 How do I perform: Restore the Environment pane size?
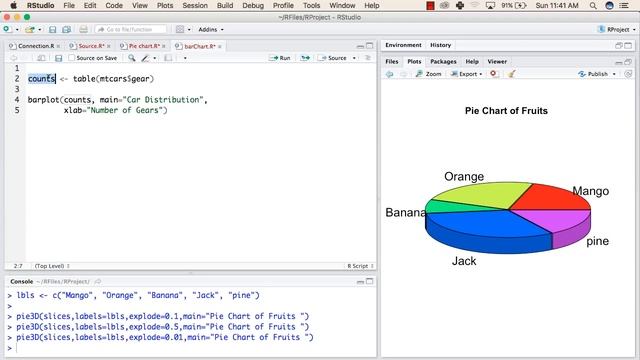[x=619, y=45]
